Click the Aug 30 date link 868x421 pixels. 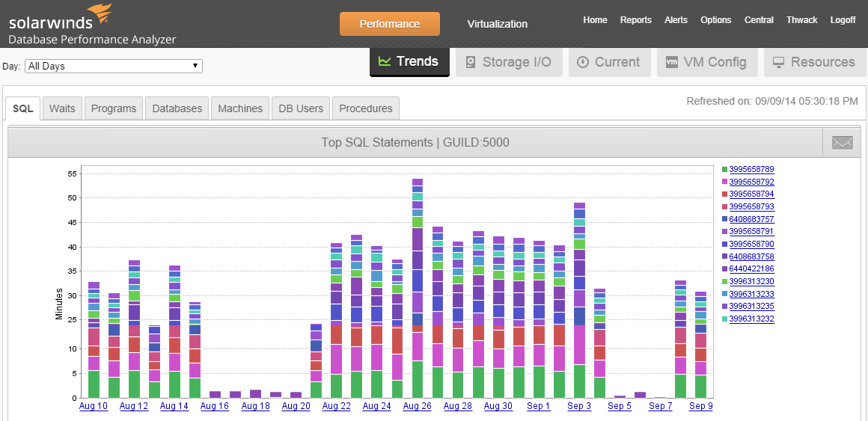(x=498, y=407)
